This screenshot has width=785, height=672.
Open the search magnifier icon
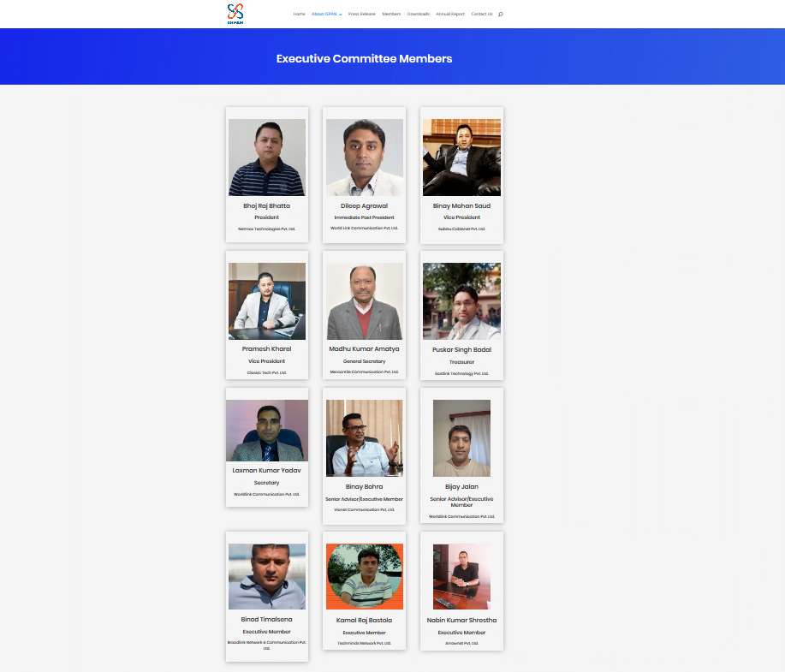pos(500,15)
